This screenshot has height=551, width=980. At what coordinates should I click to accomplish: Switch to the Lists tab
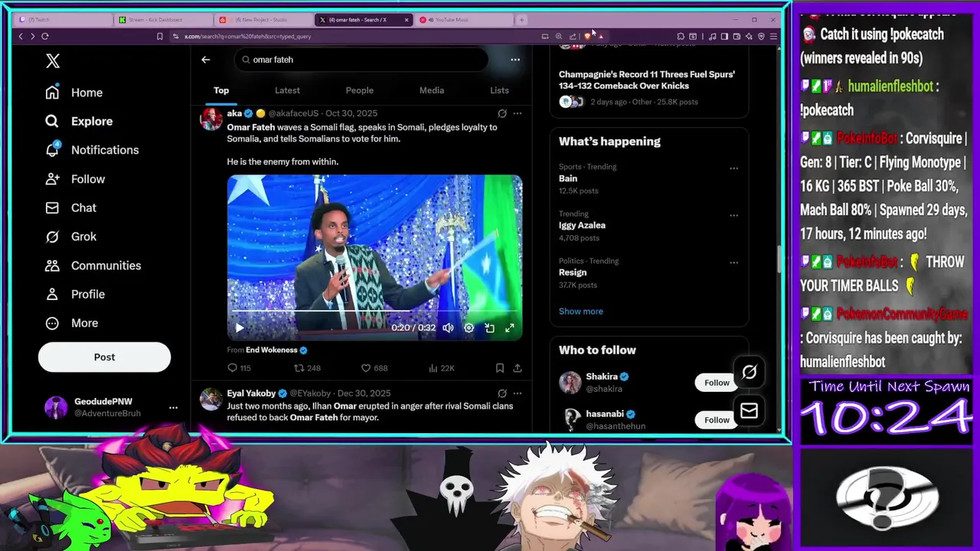(x=499, y=90)
